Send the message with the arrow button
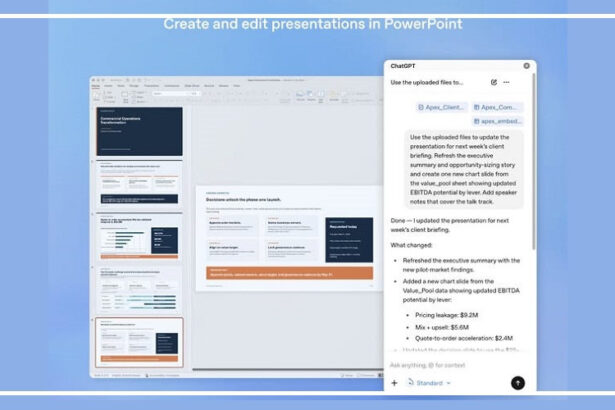The height and width of the screenshot is (410, 615). [518, 383]
